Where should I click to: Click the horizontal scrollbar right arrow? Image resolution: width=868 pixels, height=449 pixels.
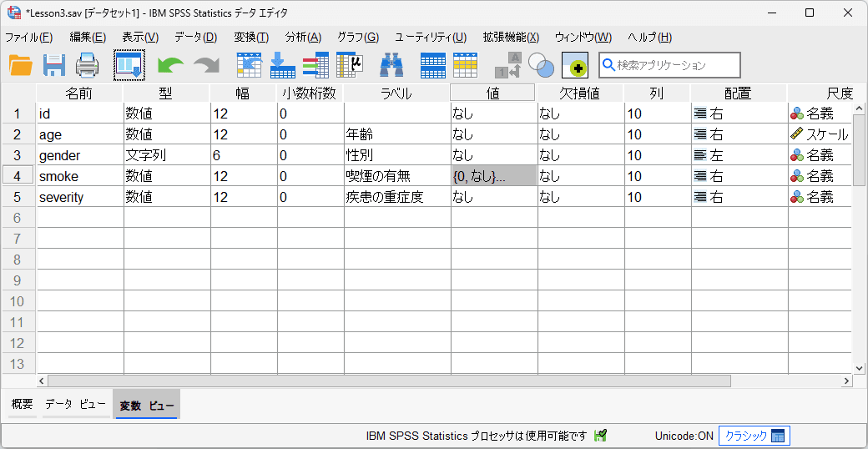(846, 381)
